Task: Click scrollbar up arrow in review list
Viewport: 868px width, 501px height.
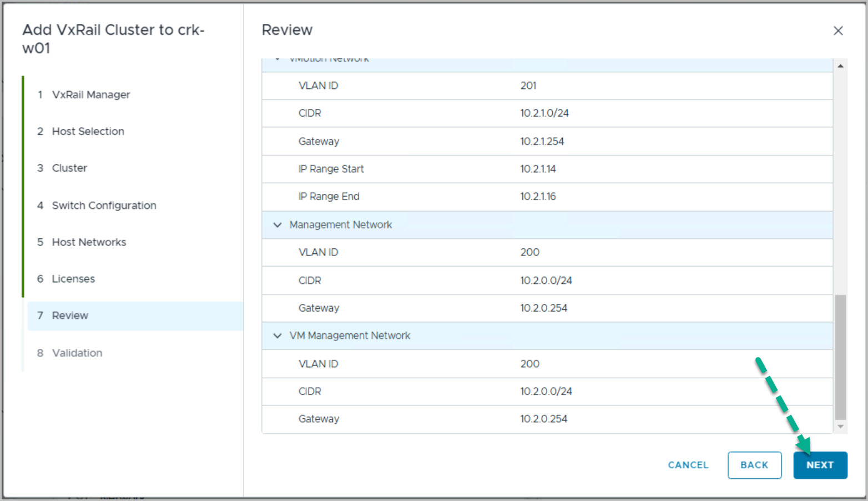Action: (840, 66)
